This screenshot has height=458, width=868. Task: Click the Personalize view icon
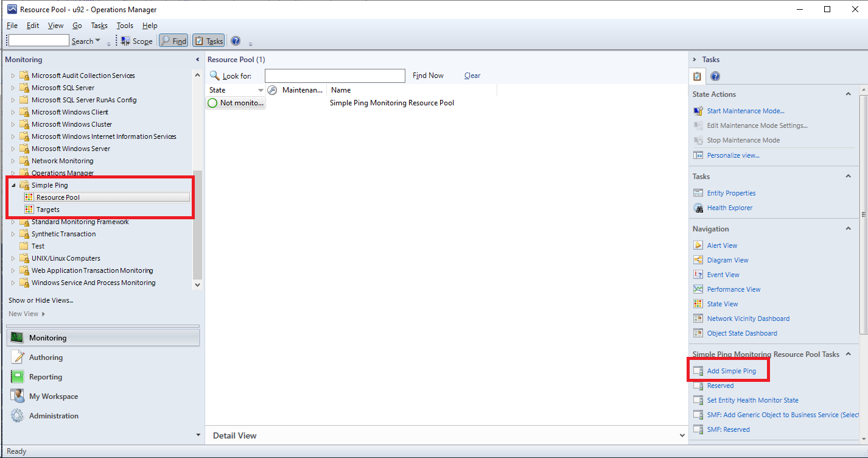pyautogui.click(x=698, y=155)
